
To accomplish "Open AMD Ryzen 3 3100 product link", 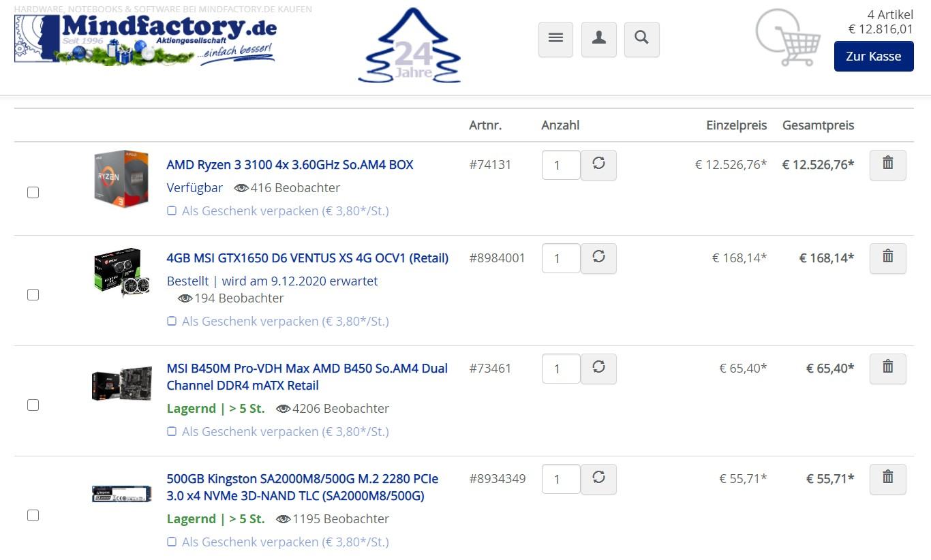I will [290, 165].
